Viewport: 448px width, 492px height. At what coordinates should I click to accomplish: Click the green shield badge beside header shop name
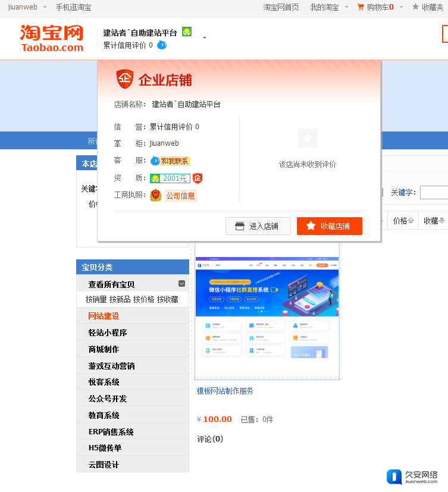(187, 32)
